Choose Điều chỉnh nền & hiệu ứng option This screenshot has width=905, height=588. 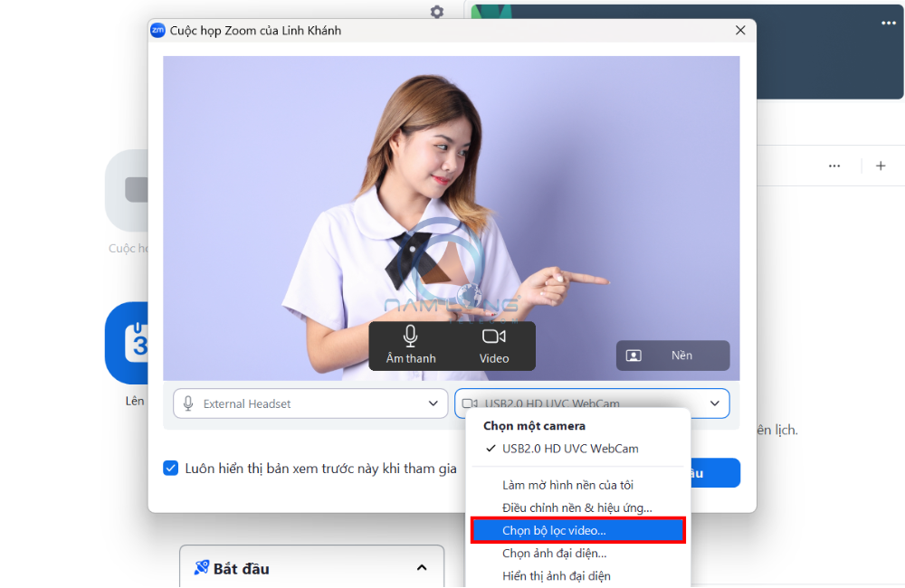(577, 507)
